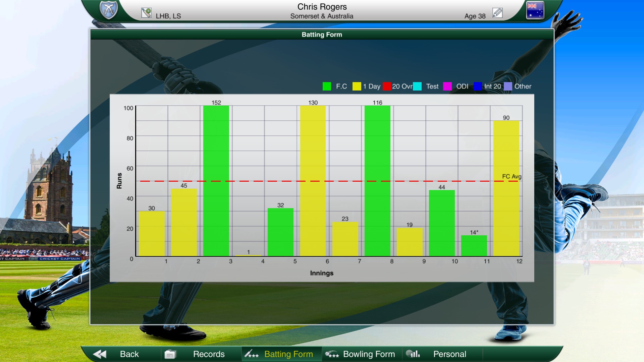Click the Back button
This screenshot has width=644, height=362.
(x=129, y=354)
